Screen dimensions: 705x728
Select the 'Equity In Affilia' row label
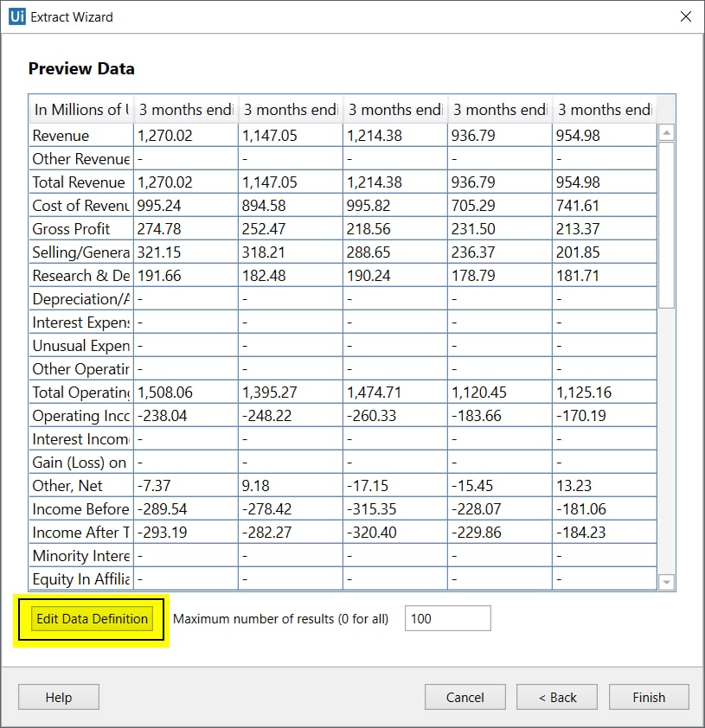81,578
